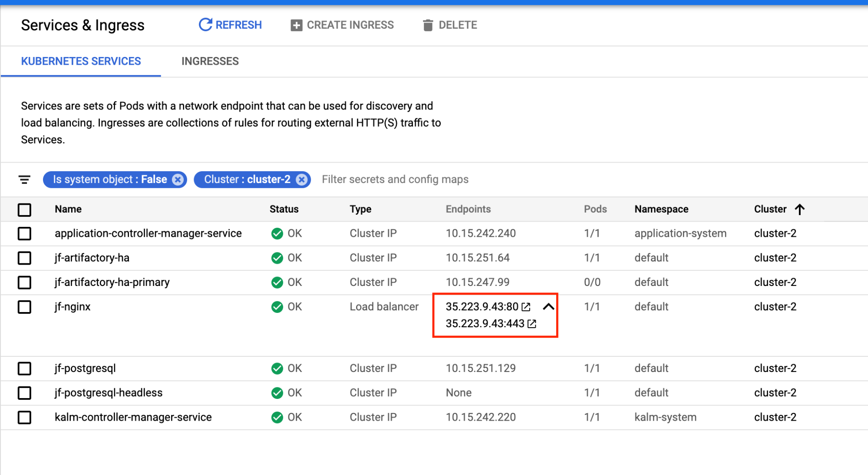Viewport: 868px width, 475px height.
Task: Open the application-controller-manager-service link
Action: pyautogui.click(x=148, y=233)
